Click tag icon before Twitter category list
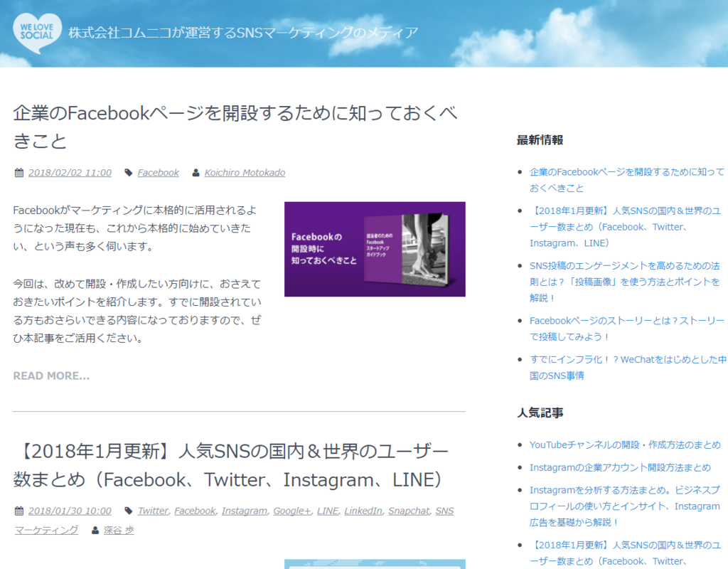 pyautogui.click(x=129, y=511)
